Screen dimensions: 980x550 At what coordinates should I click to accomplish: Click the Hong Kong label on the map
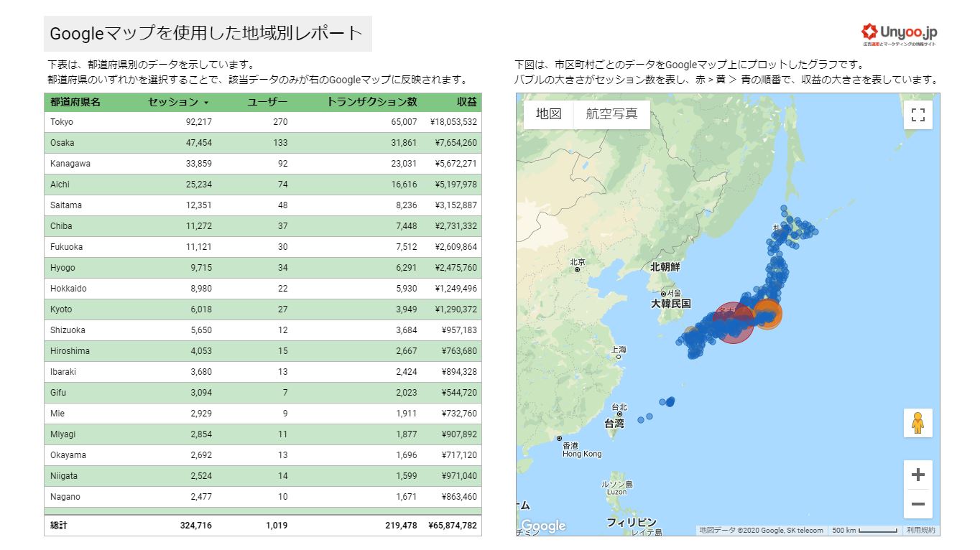coord(582,454)
